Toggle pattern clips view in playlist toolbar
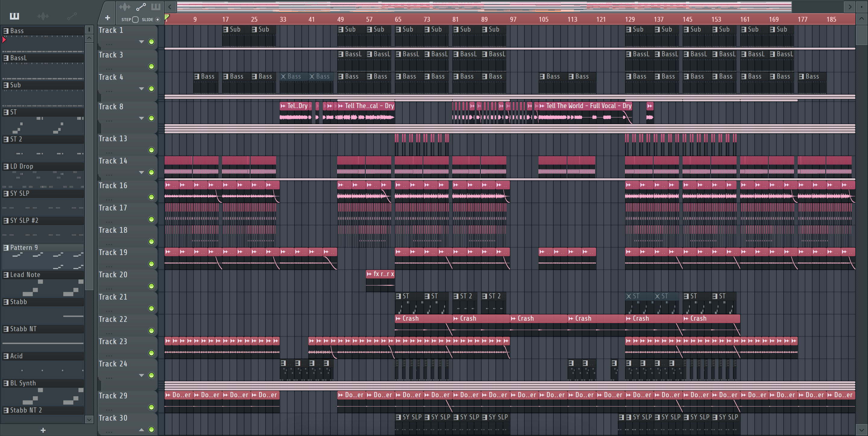This screenshot has height=436, width=868. point(155,7)
